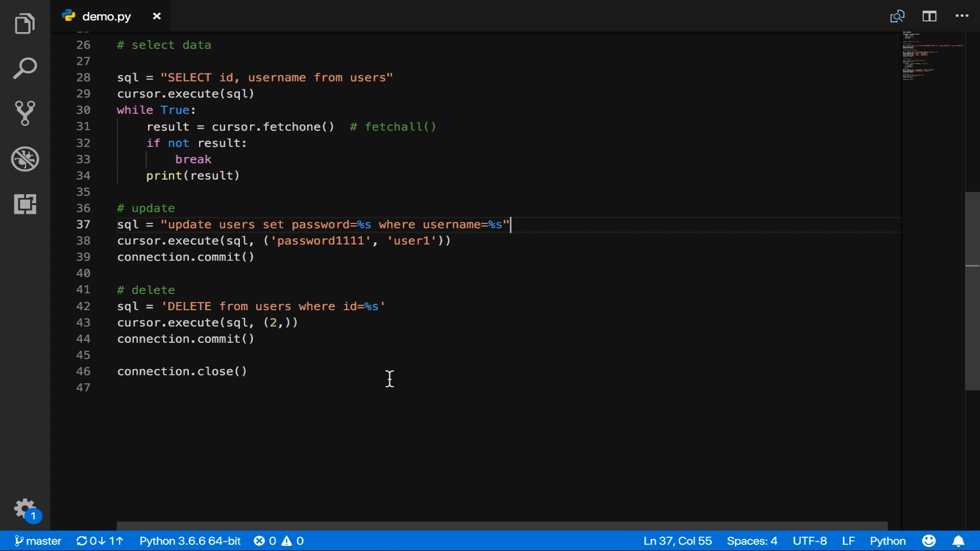Image resolution: width=980 pixels, height=551 pixels.
Task: Select the demo.py editor tab
Action: [106, 16]
